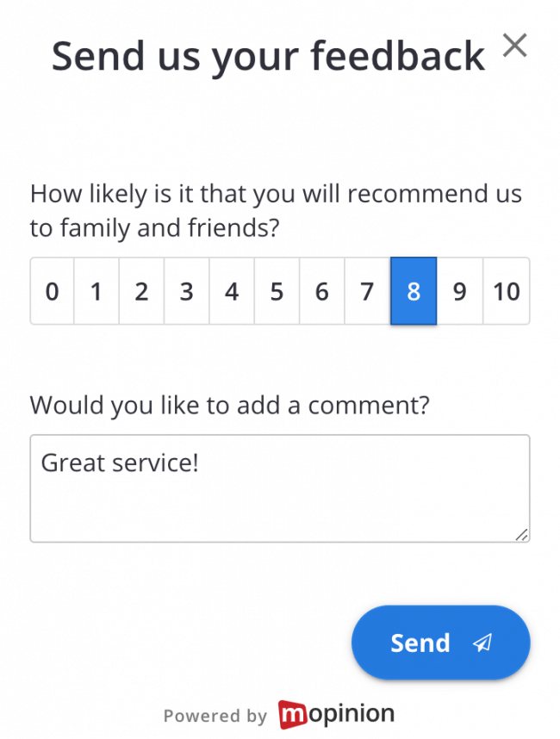Screen dimensions: 560x739
Task: Select rating 7 on recommendation scale
Action: (367, 291)
